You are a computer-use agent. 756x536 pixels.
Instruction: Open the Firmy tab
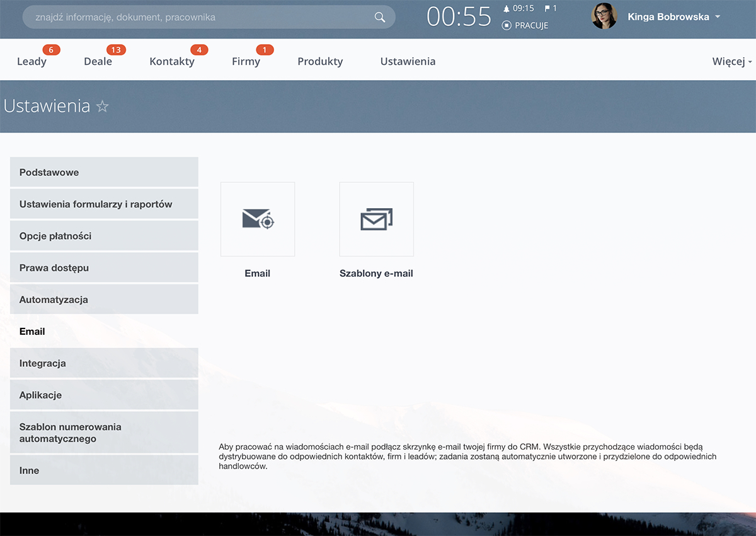pyautogui.click(x=246, y=61)
